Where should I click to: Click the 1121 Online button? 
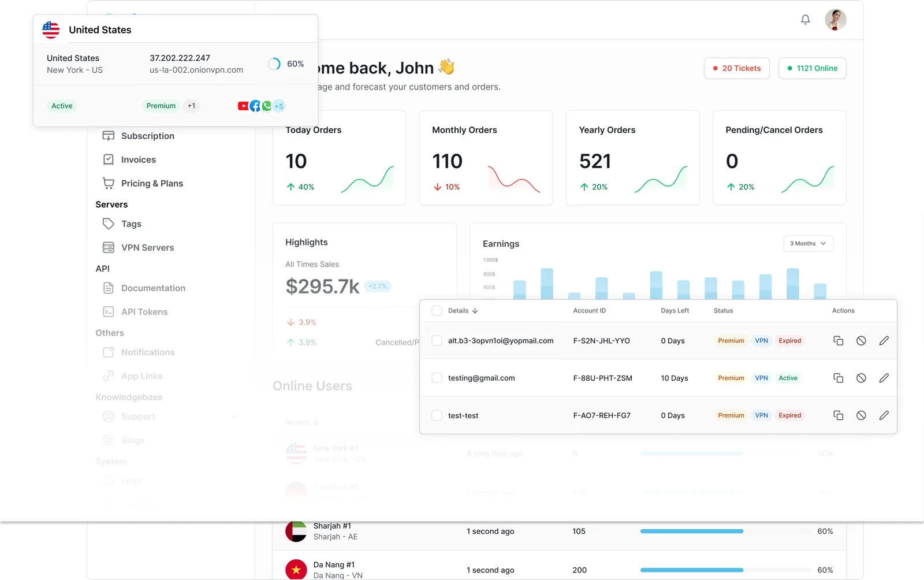pyautogui.click(x=812, y=68)
